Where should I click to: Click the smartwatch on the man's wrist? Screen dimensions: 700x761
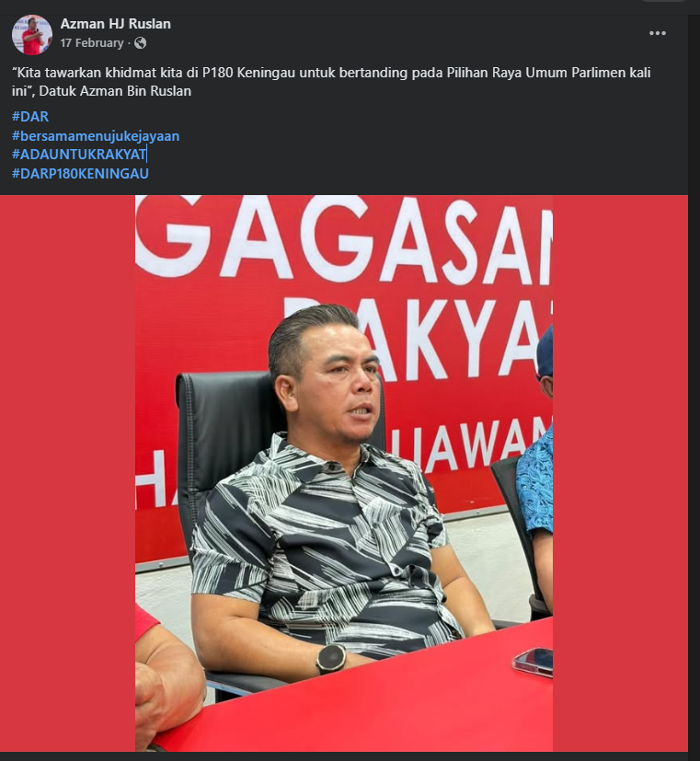pyautogui.click(x=332, y=659)
